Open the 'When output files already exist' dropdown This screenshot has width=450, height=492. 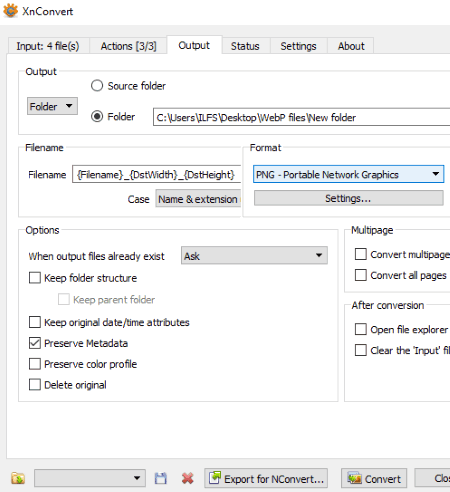(254, 255)
